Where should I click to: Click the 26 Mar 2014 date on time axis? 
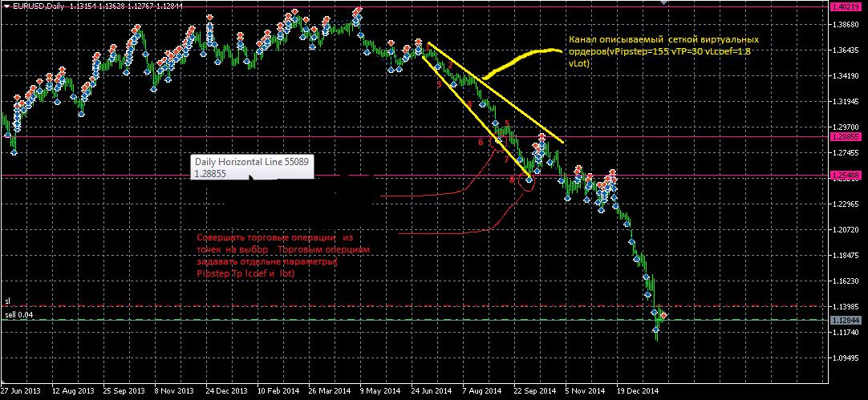331,390
